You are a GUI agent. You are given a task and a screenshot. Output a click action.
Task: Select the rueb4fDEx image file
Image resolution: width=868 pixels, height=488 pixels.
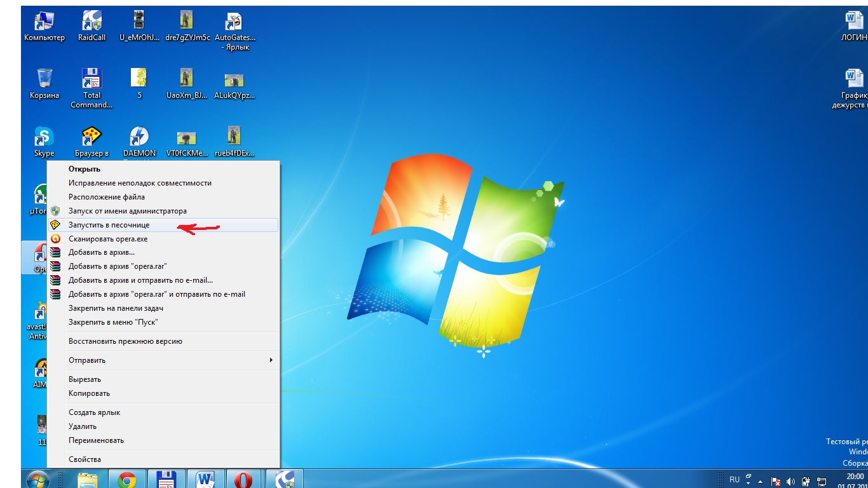[x=234, y=142]
